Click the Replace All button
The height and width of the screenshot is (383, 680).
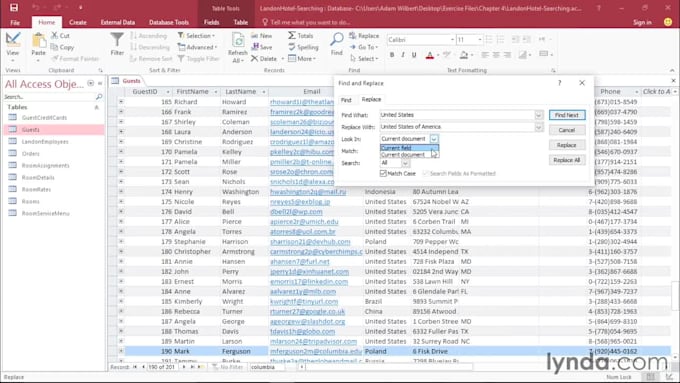567,160
